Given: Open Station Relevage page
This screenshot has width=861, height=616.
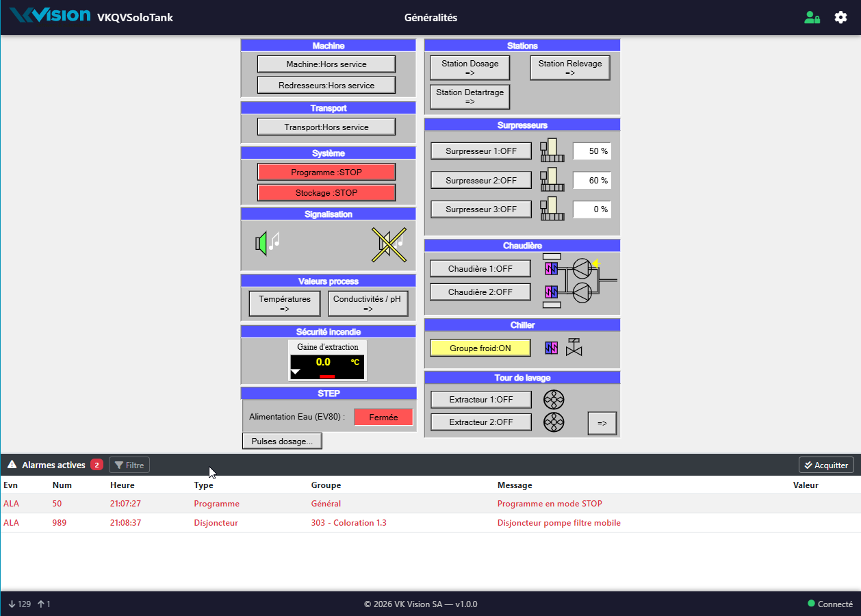Looking at the screenshot, I should tap(570, 68).
